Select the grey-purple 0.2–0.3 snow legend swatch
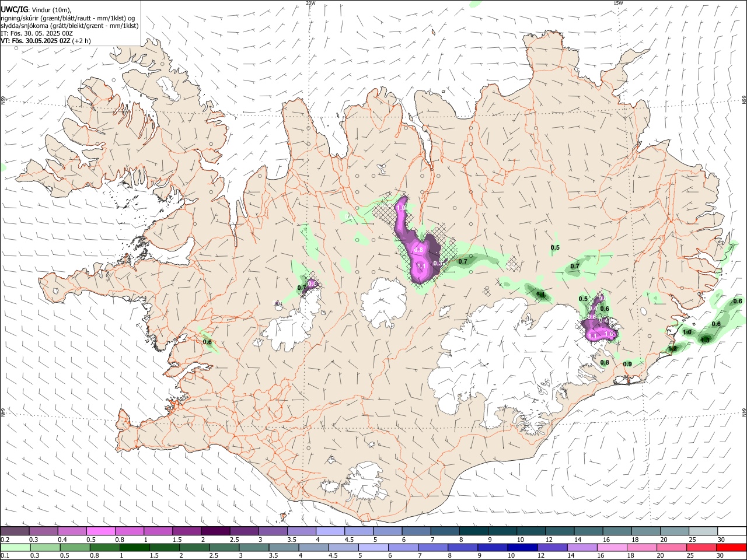The height and width of the screenshot is (560, 747). (x=15, y=531)
